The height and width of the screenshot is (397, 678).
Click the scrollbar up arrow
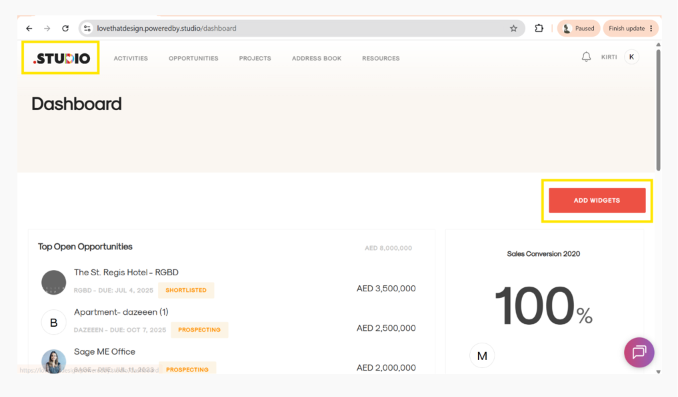(658, 45)
